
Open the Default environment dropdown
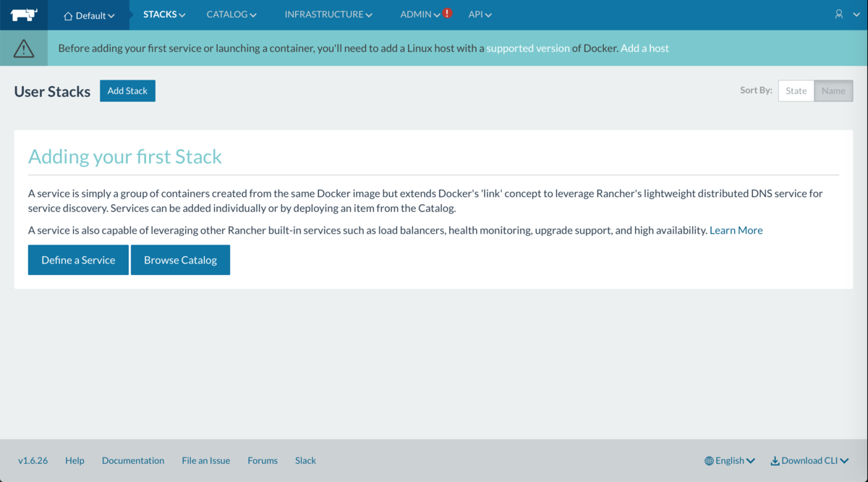click(90, 15)
